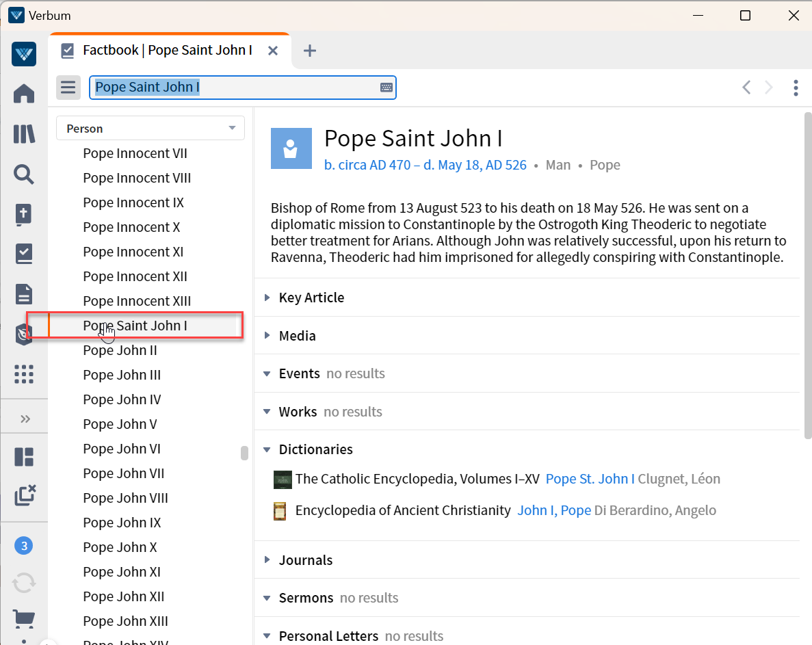Select Pope John VIII in list
This screenshot has height=645, width=812.
point(125,498)
